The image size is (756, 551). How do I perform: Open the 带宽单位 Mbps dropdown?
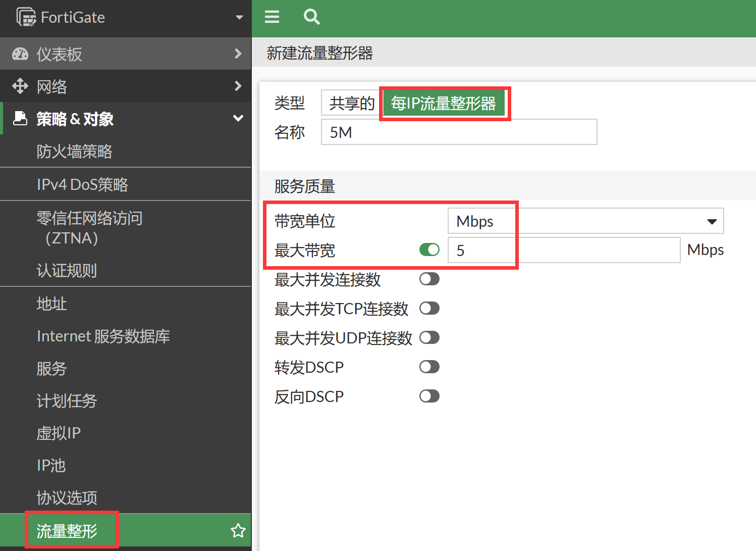pos(585,221)
